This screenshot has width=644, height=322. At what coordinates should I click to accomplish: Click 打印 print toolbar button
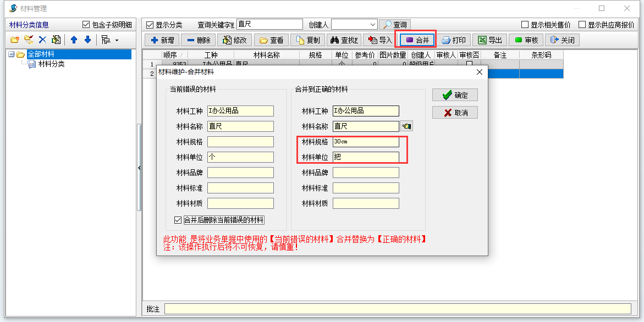(x=453, y=40)
